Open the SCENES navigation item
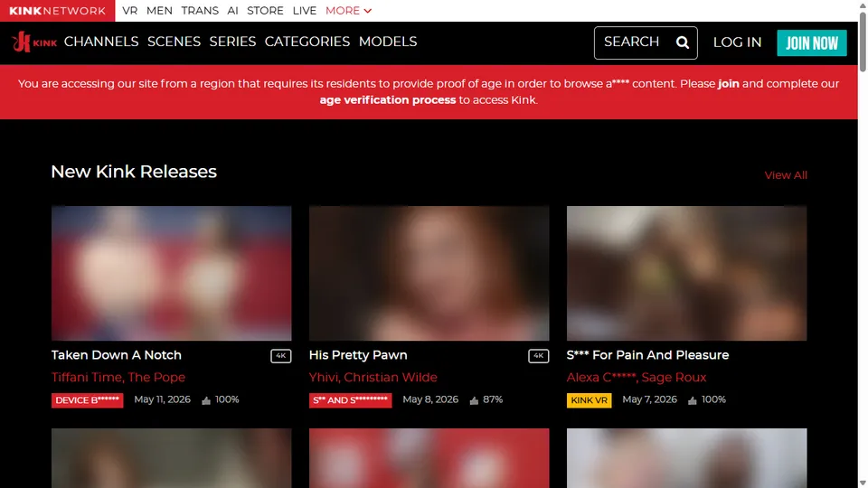The width and height of the screenshot is (868, 488). pyautogui.click(x=174, y=42)
